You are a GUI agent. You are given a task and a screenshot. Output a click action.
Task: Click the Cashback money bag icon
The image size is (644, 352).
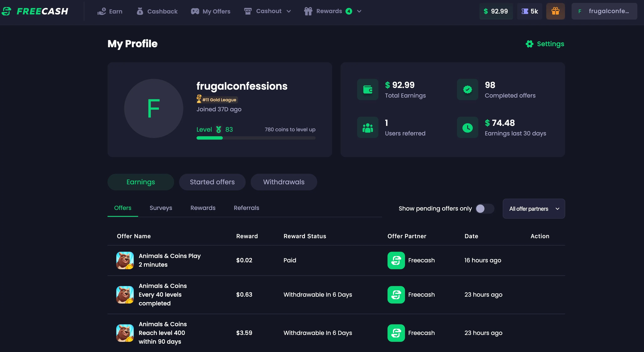[140, 11]
